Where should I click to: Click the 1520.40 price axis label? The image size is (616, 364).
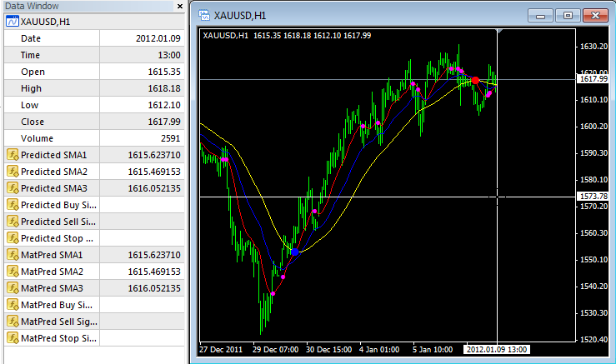pyautogui.click(x=594, y=339)
